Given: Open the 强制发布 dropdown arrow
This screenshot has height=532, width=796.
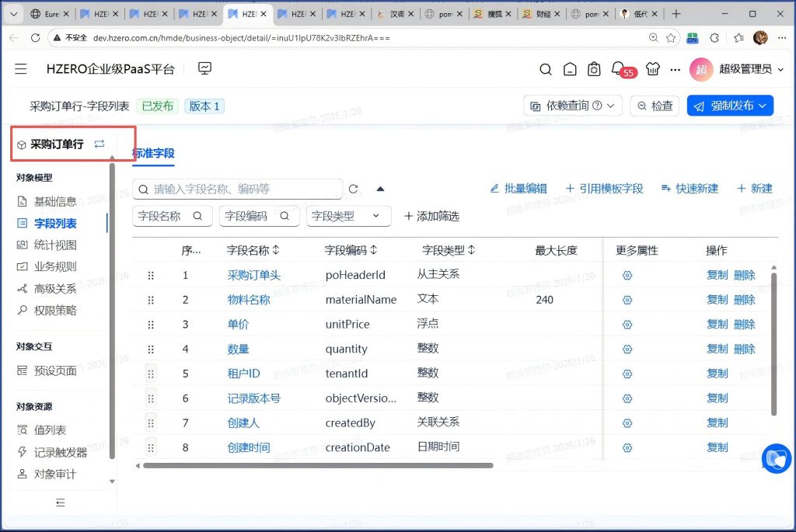Looking at the screenshot, I should pos(762,106).
